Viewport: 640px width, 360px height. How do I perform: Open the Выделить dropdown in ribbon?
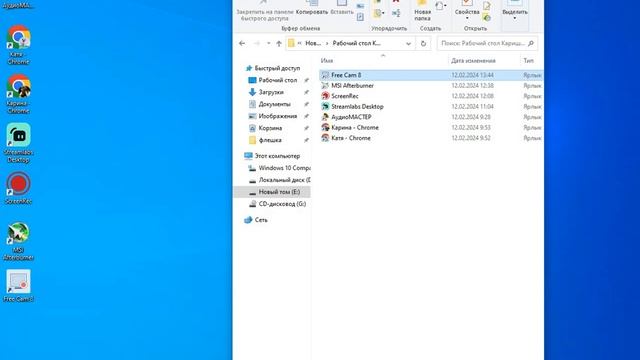515,18
